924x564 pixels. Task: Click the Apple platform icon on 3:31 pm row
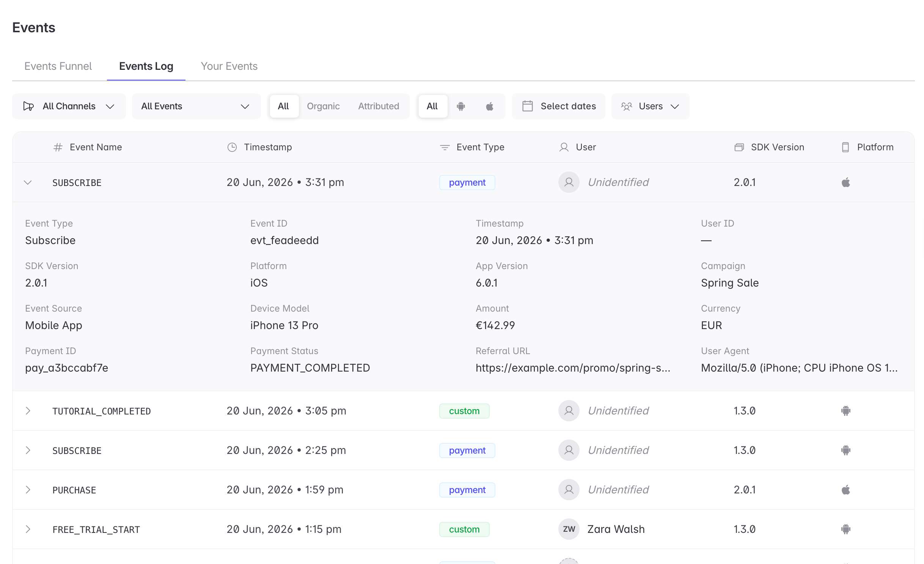[x=845, y=183]
